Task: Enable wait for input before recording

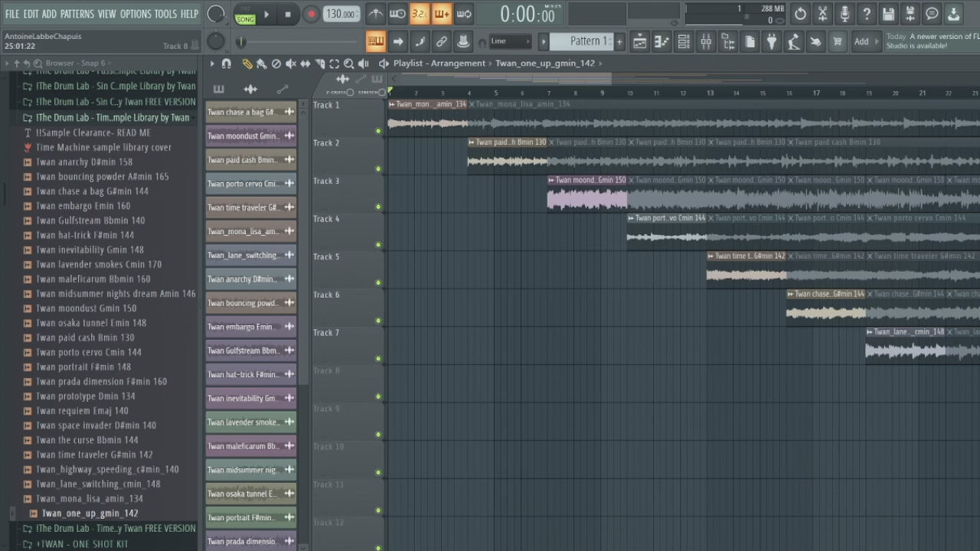Action: point(397,14)
